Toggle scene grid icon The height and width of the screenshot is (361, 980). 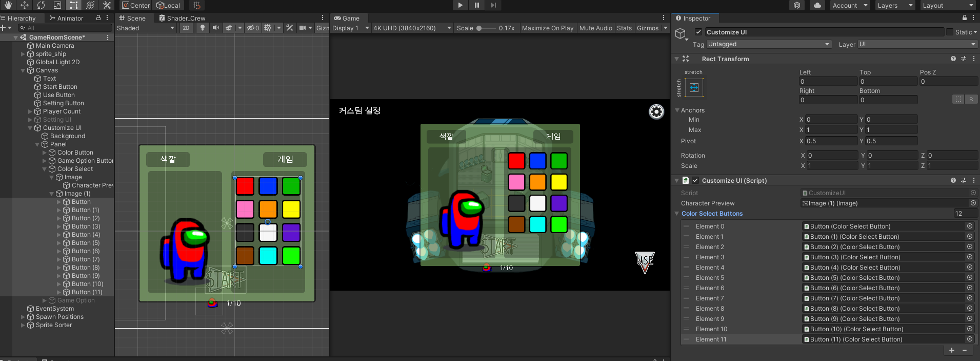click(x=268, y=28)
